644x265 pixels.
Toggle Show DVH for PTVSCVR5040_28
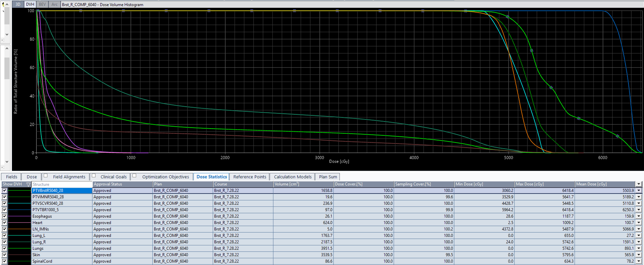coord(4,203)
